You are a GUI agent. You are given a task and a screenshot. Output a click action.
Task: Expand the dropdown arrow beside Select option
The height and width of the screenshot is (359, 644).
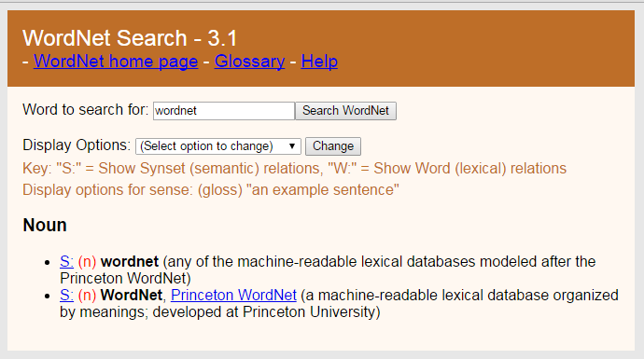(x=292, y=146)
